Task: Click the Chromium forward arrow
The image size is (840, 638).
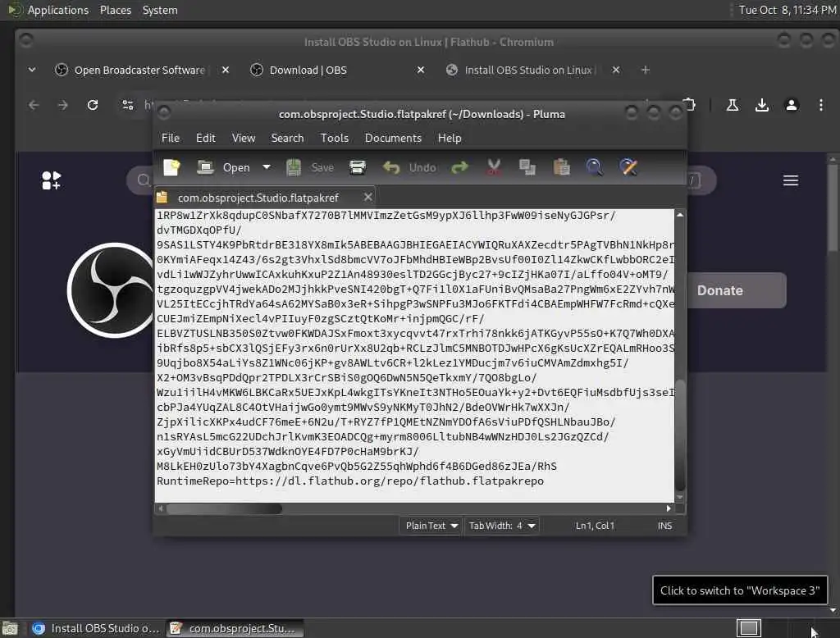Action: click(x=63, y=105)
